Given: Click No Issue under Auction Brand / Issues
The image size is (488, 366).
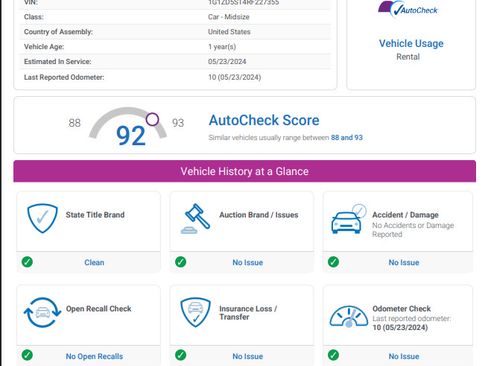Looking at the screenshot, I should [248, 262].
